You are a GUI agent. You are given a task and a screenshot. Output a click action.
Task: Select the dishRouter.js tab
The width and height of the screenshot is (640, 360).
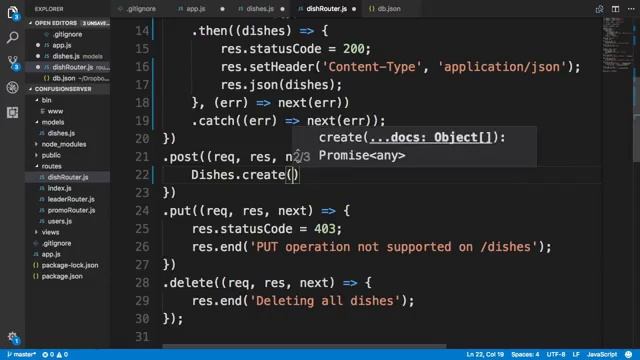[x=327, y=9]
